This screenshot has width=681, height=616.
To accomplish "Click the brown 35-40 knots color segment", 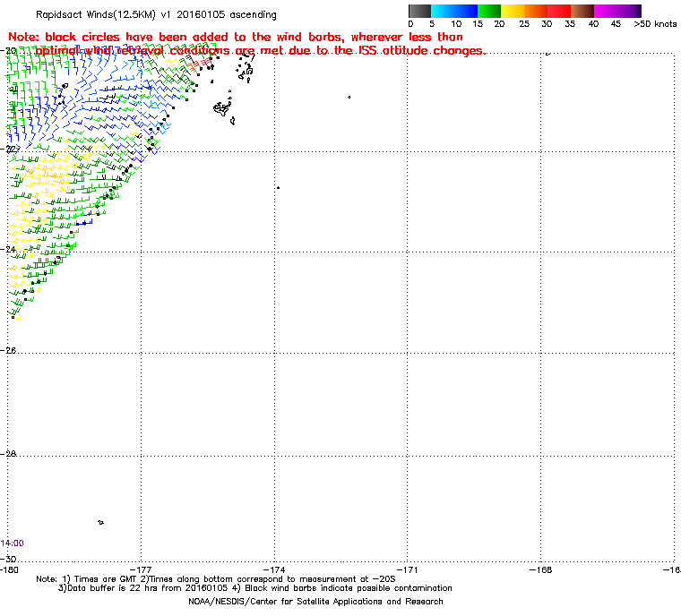I will pos(582,11).
